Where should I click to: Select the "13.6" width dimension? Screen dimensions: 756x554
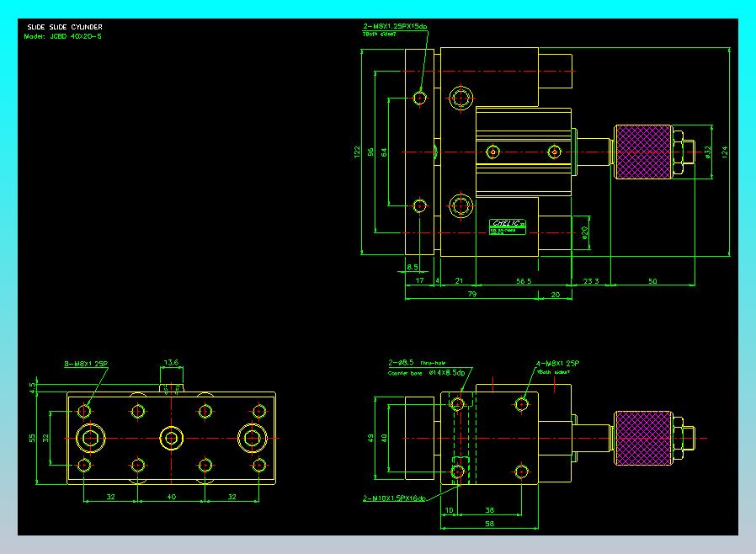(x=171, y=362)
